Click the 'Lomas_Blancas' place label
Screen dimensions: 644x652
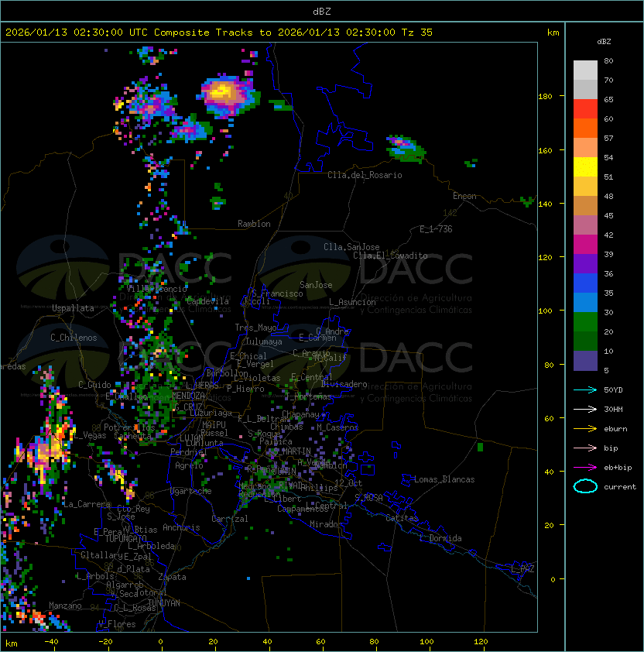(444, 479)
